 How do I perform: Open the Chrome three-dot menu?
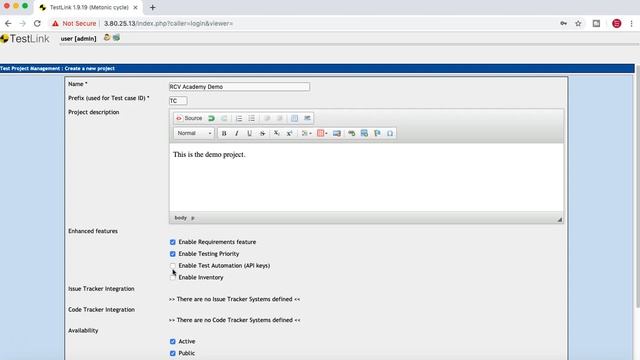tap(631, 24)
